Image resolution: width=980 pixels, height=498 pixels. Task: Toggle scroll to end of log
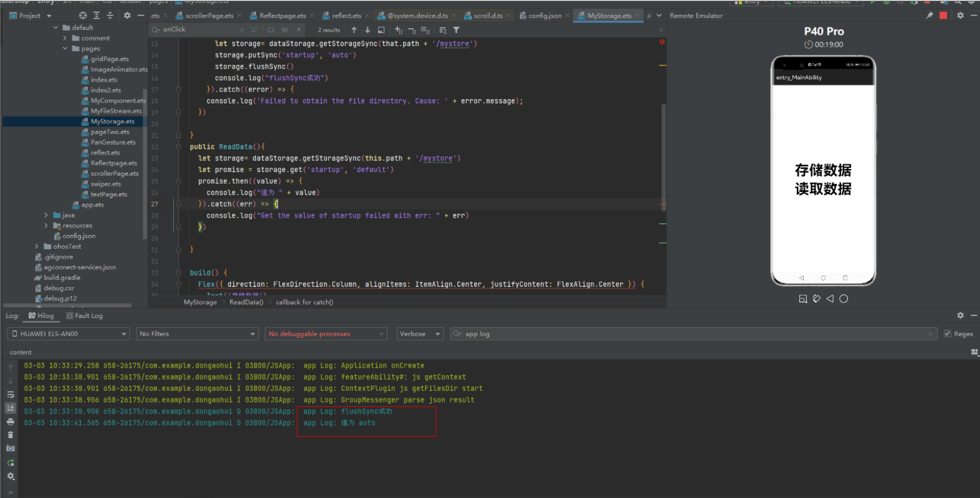click(11, 408)
